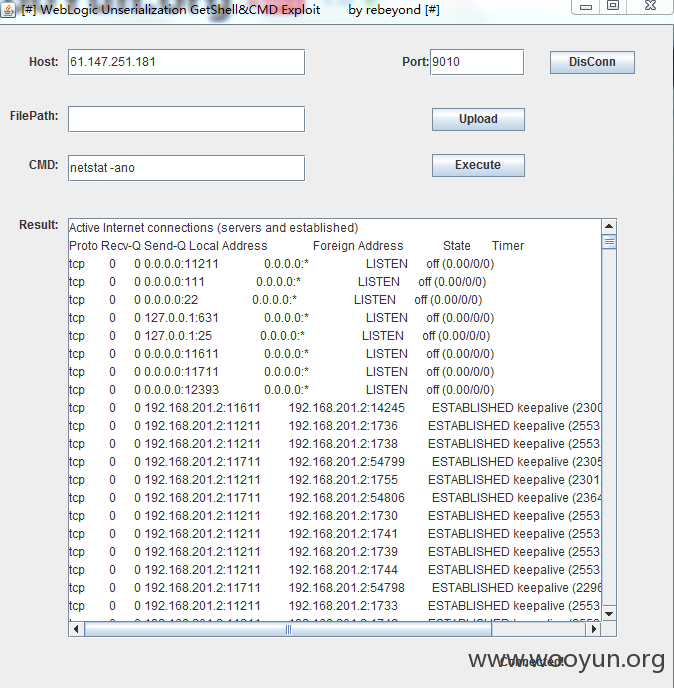Screen dimensions: 674x688
Task: Click the row with foreign address 192.168.201.2:1755
Action: pos(335,480)
